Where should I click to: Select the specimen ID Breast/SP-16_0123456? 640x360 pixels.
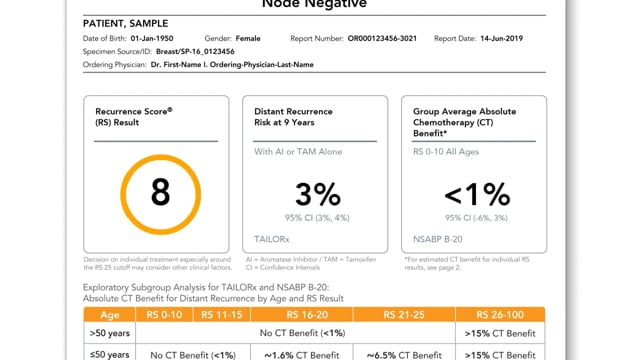(x=195, y=51)
